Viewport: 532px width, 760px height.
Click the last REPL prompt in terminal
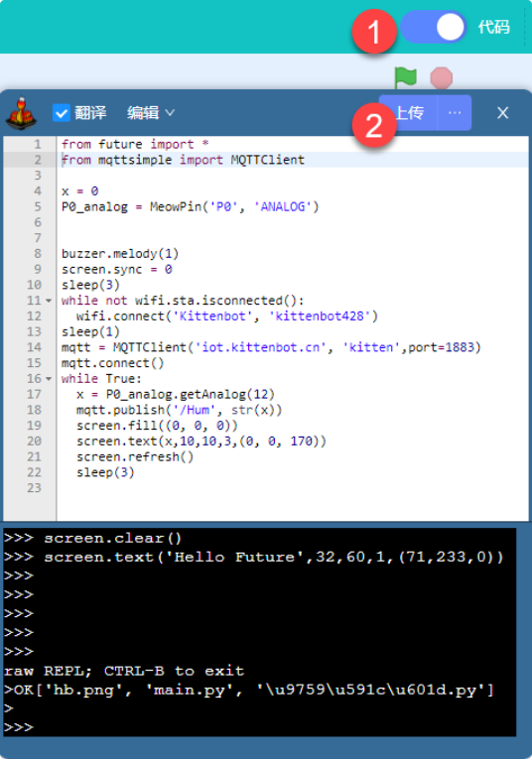(x=19, y=727)
